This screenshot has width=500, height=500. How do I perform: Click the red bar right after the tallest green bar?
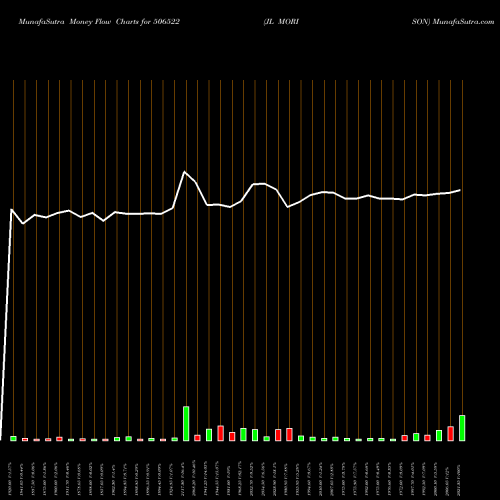click(x=197, y=438)
